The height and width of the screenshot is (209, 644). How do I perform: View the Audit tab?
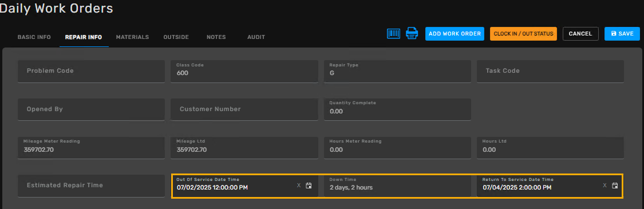[256, 37]
